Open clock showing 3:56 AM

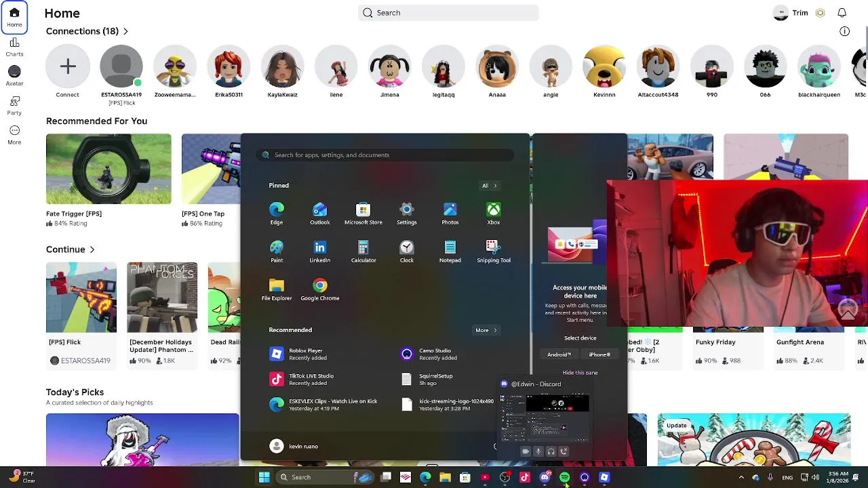tap(838, 477)
